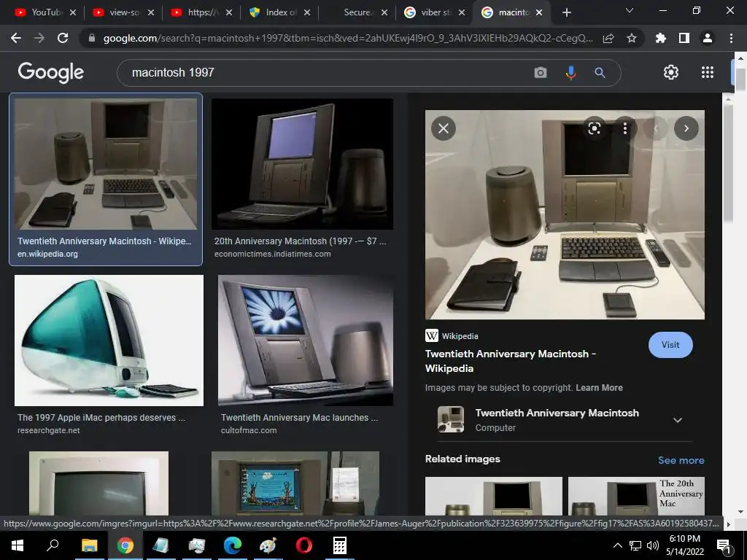Open the notification center icon
747x560 pixels.
pyautogui.click(x=723, y=545)
